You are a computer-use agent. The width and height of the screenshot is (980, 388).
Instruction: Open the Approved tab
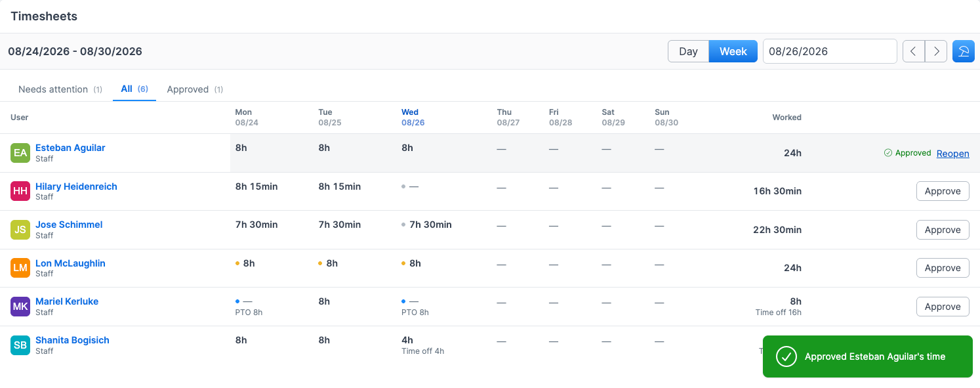click(195, 89)
